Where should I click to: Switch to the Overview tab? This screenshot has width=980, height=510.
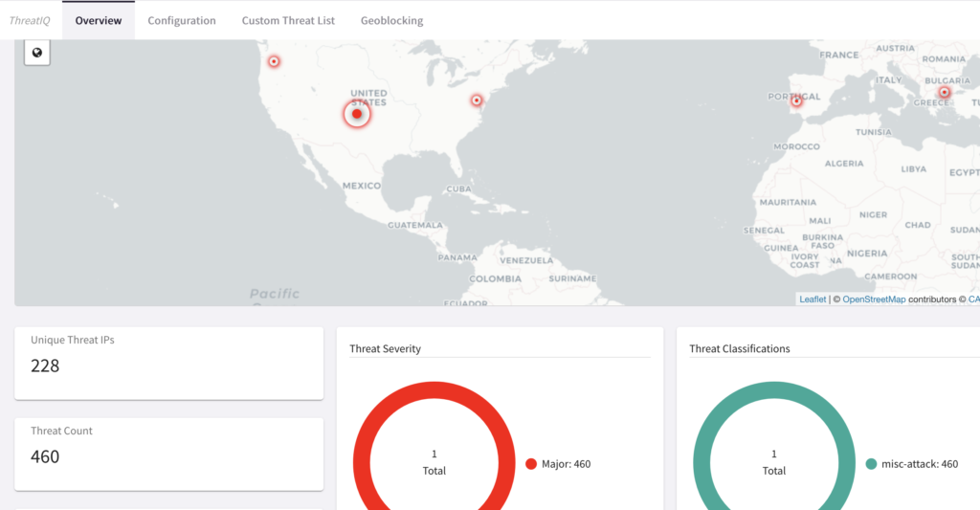(99, 21)
